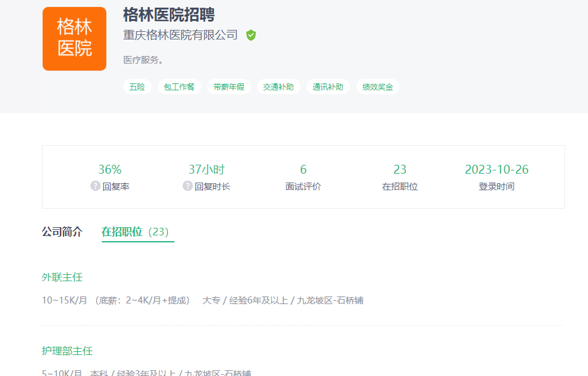Click the green verified shield icon
This screenshot has width=588, height=376.
pos(251,35)
